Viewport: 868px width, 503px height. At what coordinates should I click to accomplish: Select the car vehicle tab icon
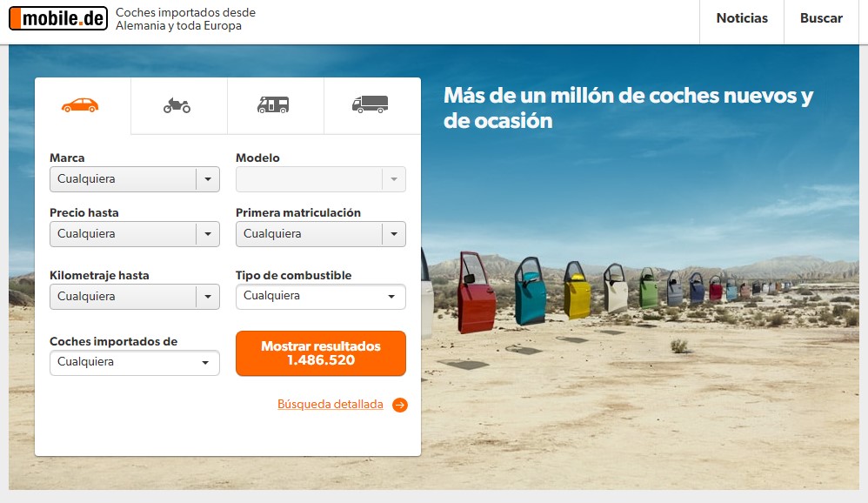click(80, 105)
